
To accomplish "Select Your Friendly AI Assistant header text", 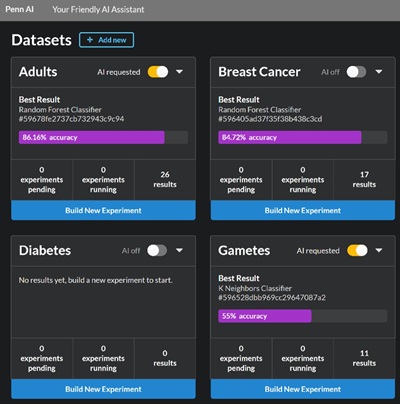I will coord(98,9).
